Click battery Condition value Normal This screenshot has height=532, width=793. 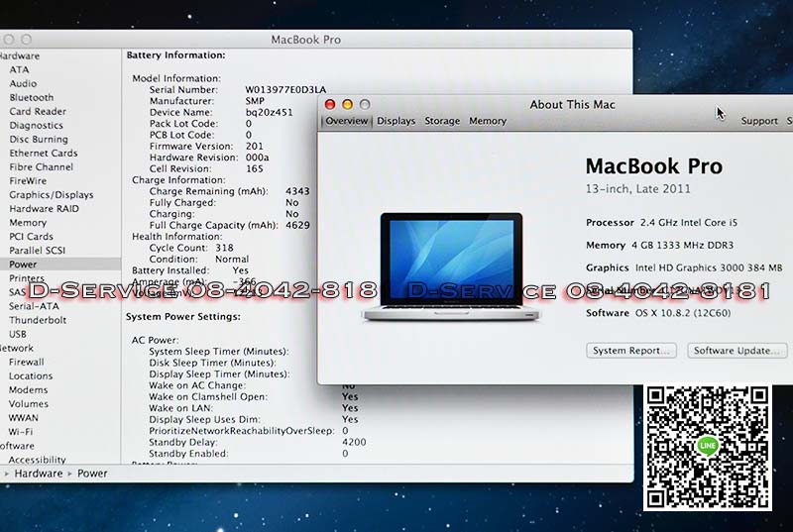point(232,260)
